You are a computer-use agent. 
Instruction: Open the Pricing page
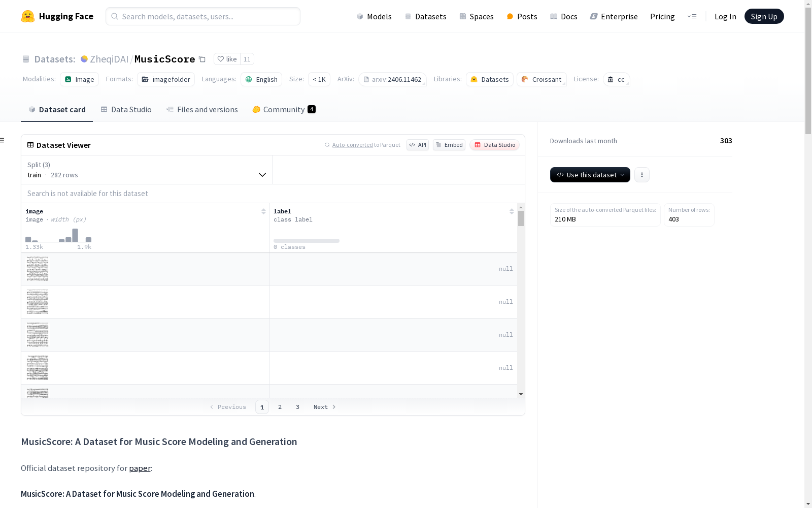(662, 16)
